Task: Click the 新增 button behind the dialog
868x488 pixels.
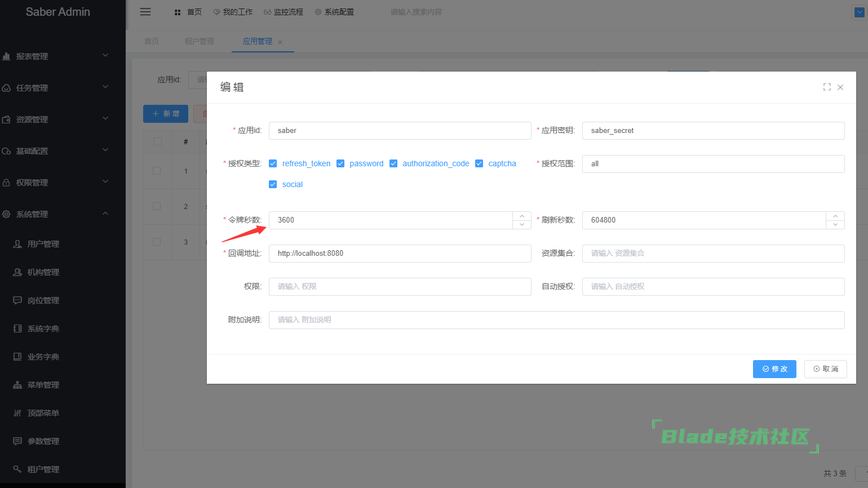Action: coord(166,114)
